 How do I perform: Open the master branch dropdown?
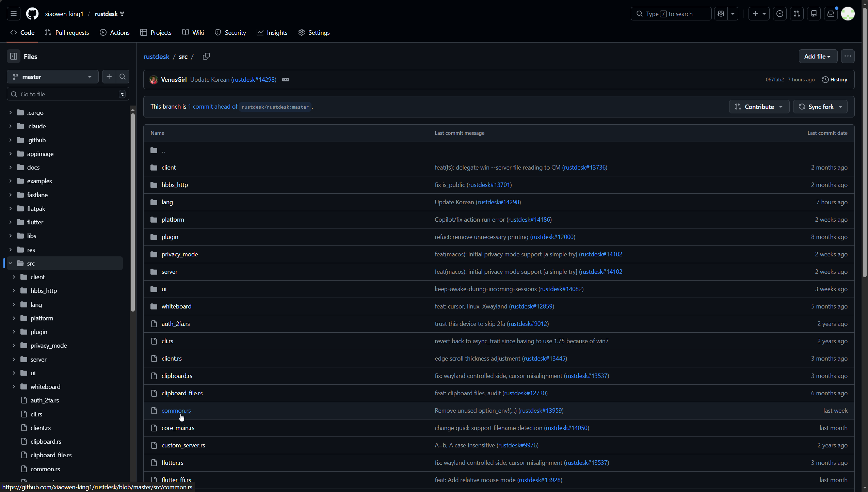(52, 77)
